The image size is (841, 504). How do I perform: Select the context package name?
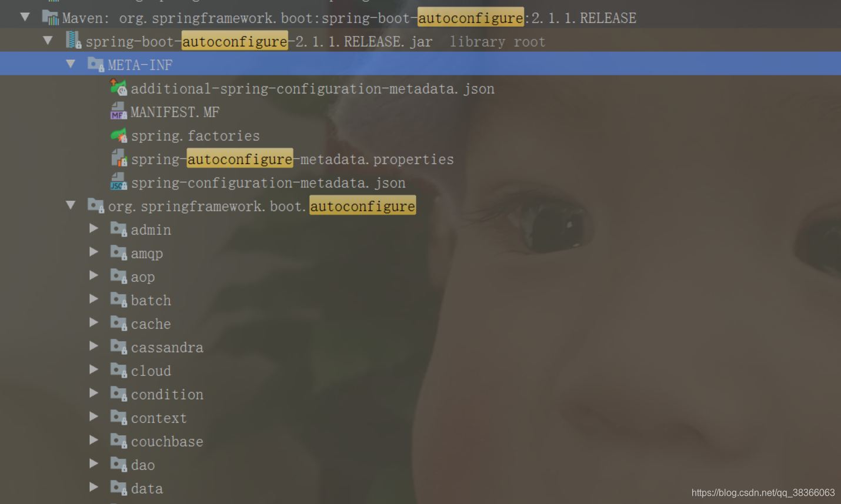click(x=159, y=418)
